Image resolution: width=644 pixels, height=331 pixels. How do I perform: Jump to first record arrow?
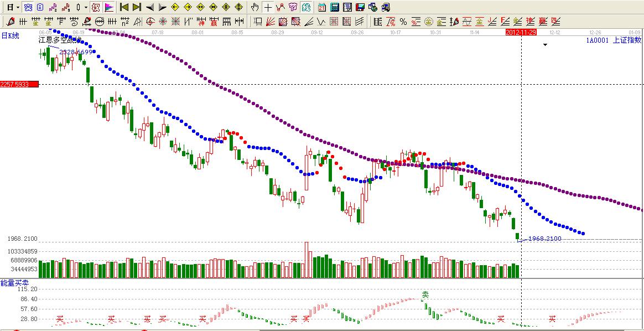point(124,7)
